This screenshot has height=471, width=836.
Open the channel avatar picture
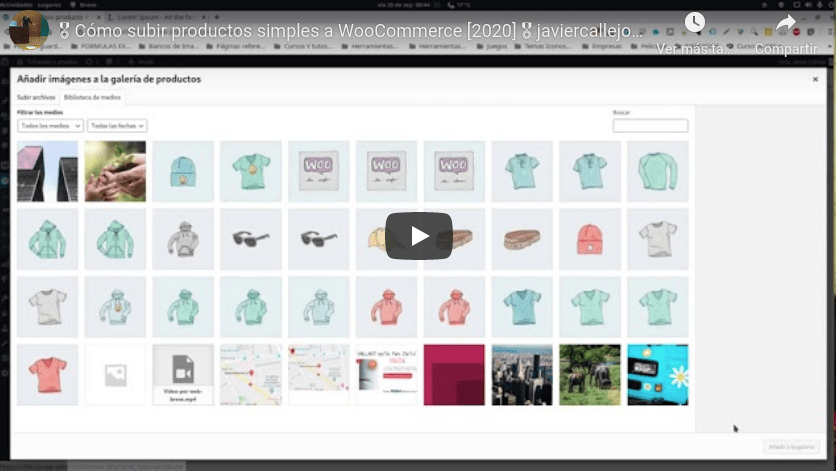pos(29,30)
